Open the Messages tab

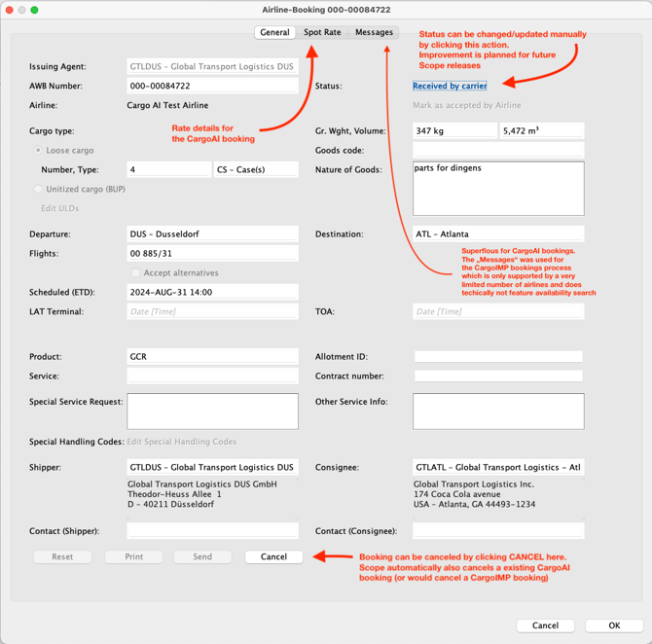pyautogui.click(x=374, y=32)
